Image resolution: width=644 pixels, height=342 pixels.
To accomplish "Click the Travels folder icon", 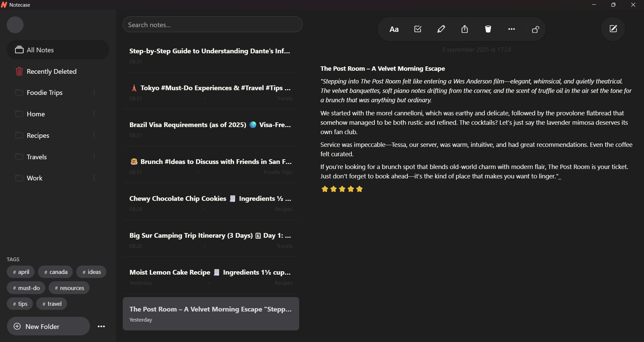I will 19,157.
